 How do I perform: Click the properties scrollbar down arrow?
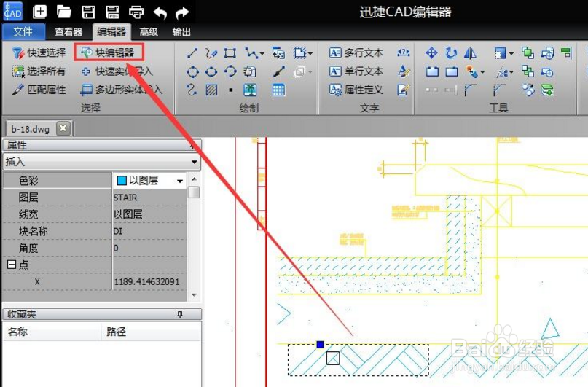coord(194,295)
